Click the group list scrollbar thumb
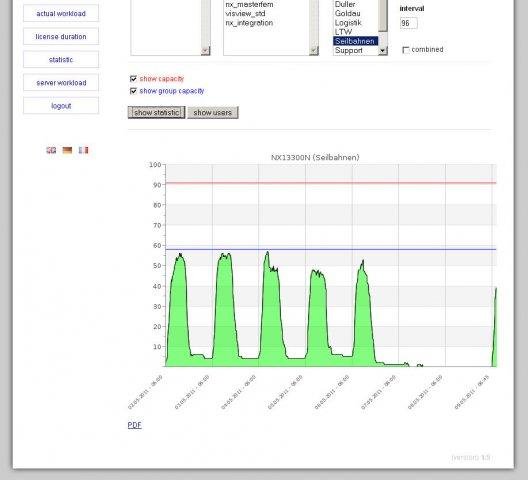Screen dimensions: 528x480 point(383,16)
